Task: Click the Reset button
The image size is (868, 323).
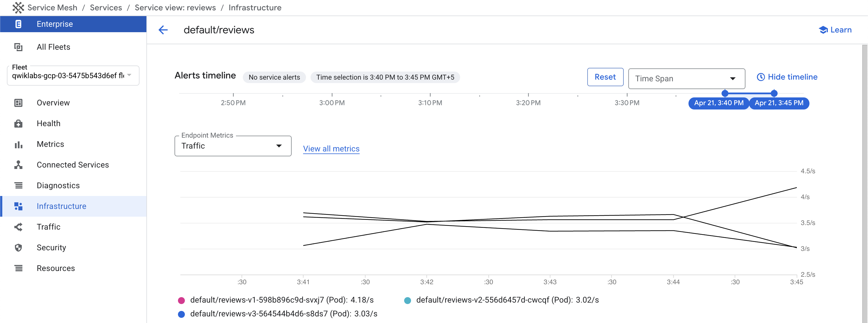Action: pyautogui.click(x=605, y=77)
